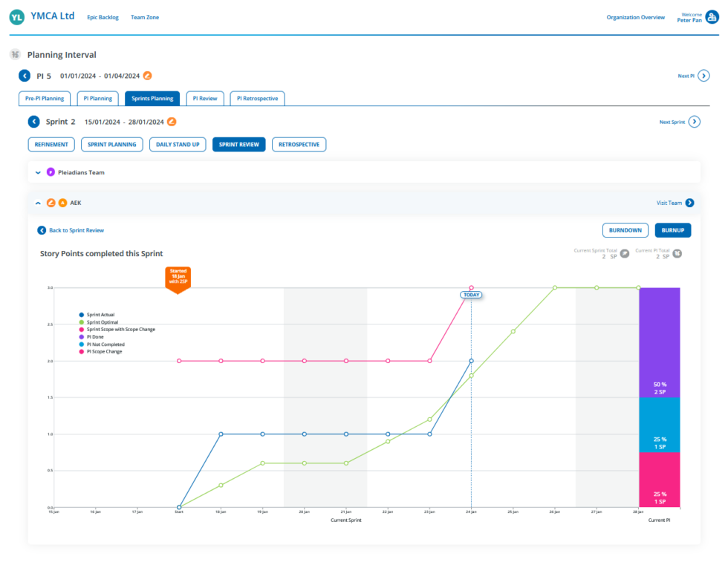Click the previous sprint chevron beside Sprint 2
Viewport: 728px width, 565px height.
tap(33, 122)
